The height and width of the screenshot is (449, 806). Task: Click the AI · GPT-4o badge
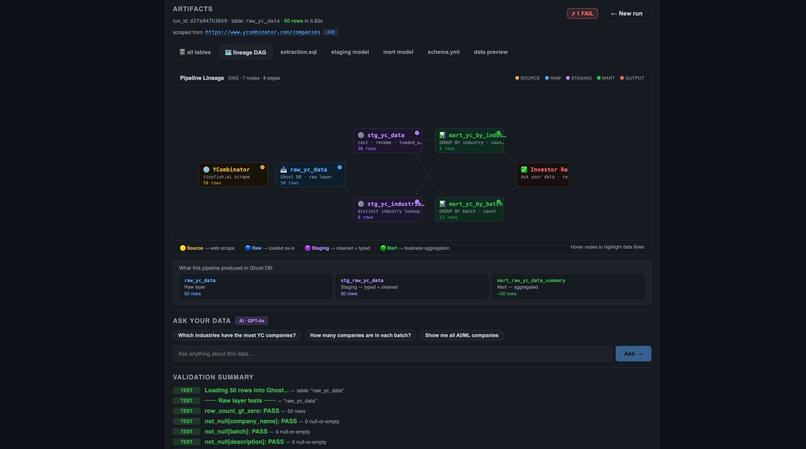(x=251, y=321)
